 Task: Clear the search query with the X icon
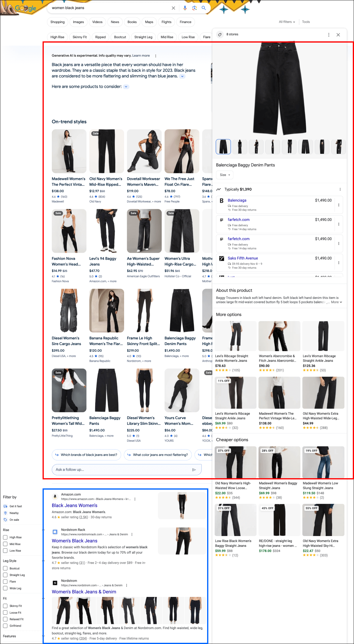(x=173, y=8)
